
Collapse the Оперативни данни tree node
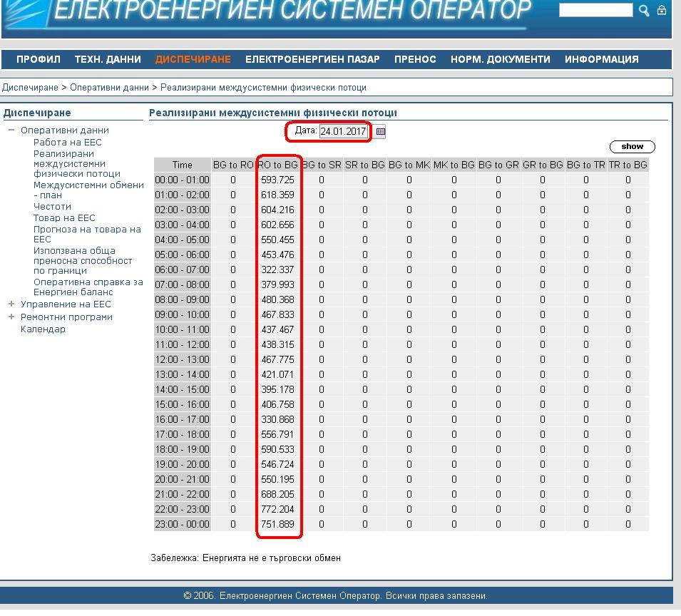[x=11, y=130]
